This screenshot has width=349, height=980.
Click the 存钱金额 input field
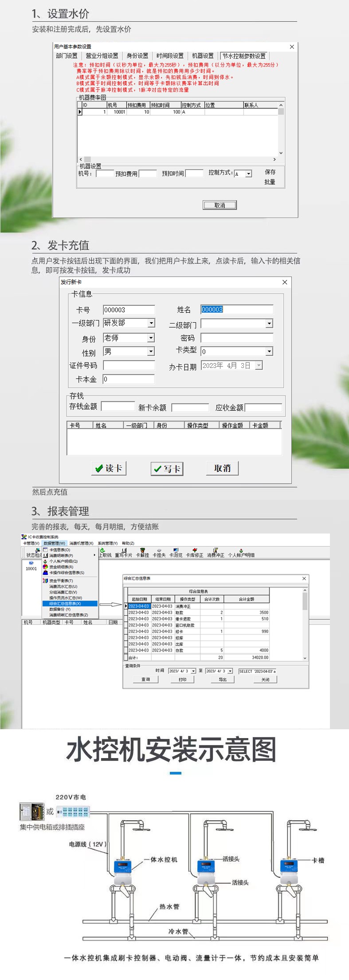118,406
